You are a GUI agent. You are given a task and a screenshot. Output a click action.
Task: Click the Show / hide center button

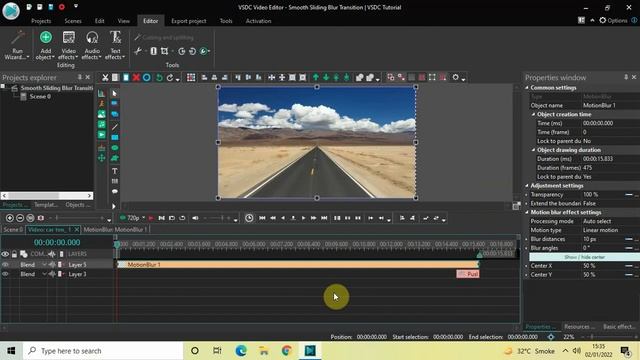584,257
